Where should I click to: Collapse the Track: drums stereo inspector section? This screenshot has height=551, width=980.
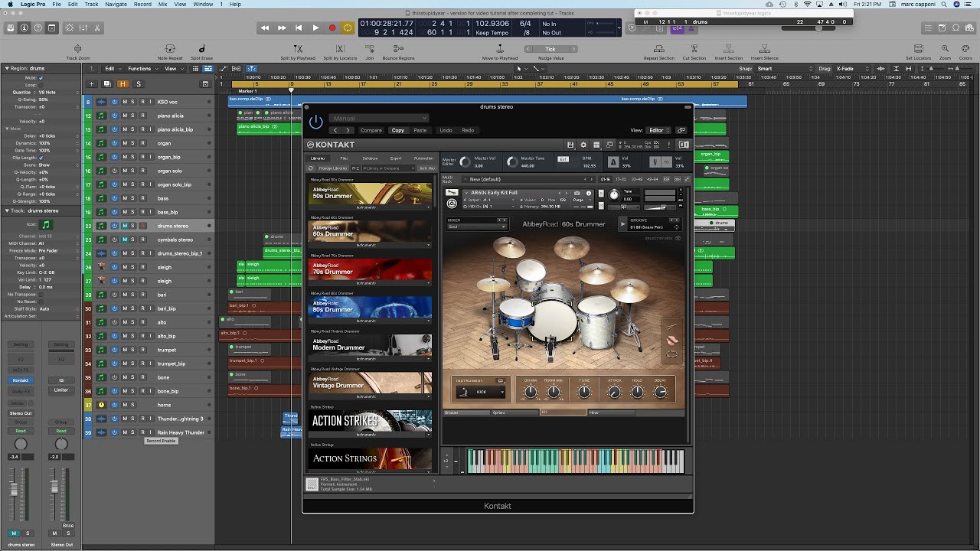tap(5, 210)
